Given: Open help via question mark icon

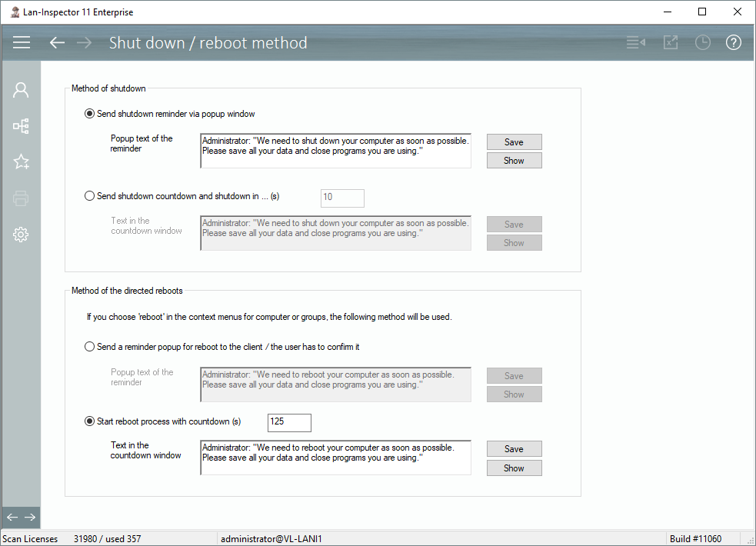Looking at the screenshot, I should [x=734, y=42].
